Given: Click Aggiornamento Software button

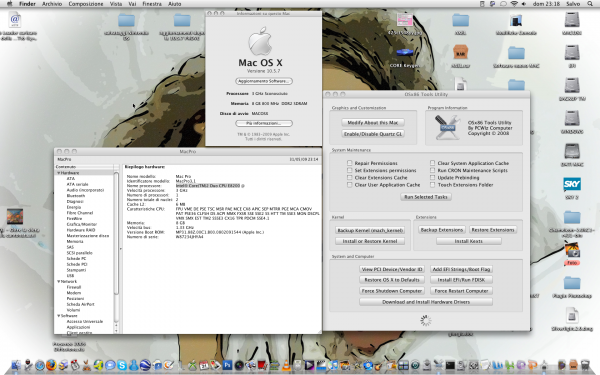Looking at the screenshot, I should tap(264, 81).
